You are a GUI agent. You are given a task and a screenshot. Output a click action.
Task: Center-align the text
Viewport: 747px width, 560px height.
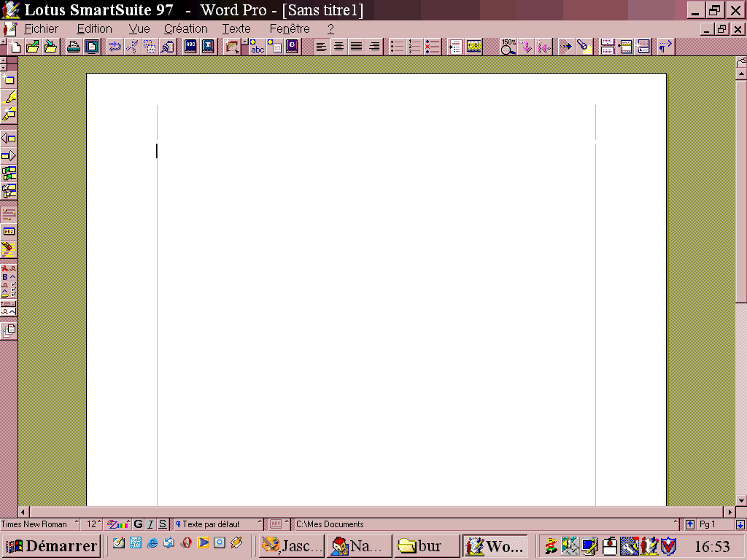(338, 47)
